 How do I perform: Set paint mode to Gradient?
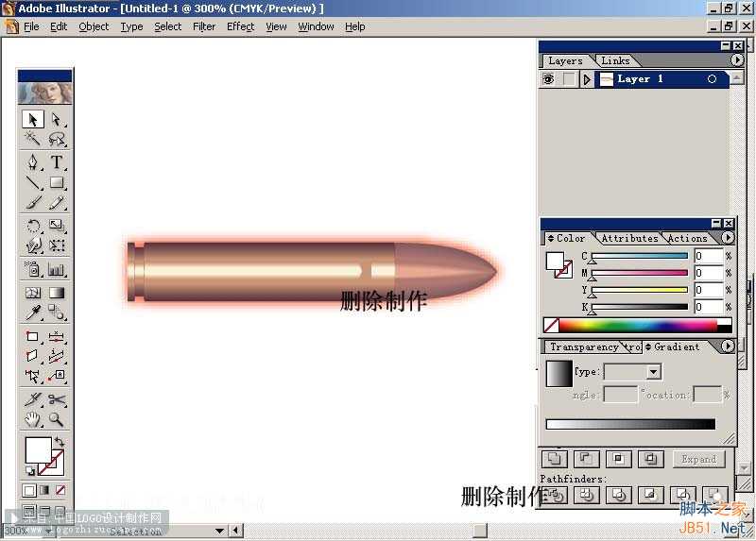click(x=44, y=490)
